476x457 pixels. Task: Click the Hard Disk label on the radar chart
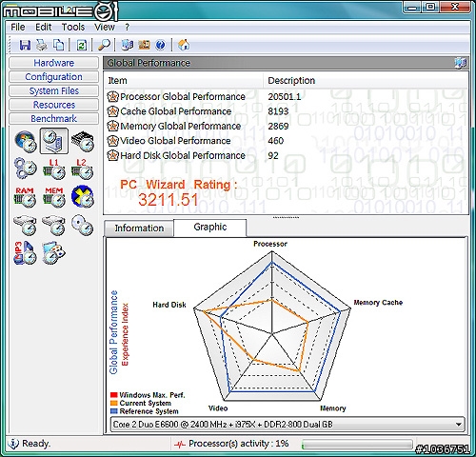169,305
